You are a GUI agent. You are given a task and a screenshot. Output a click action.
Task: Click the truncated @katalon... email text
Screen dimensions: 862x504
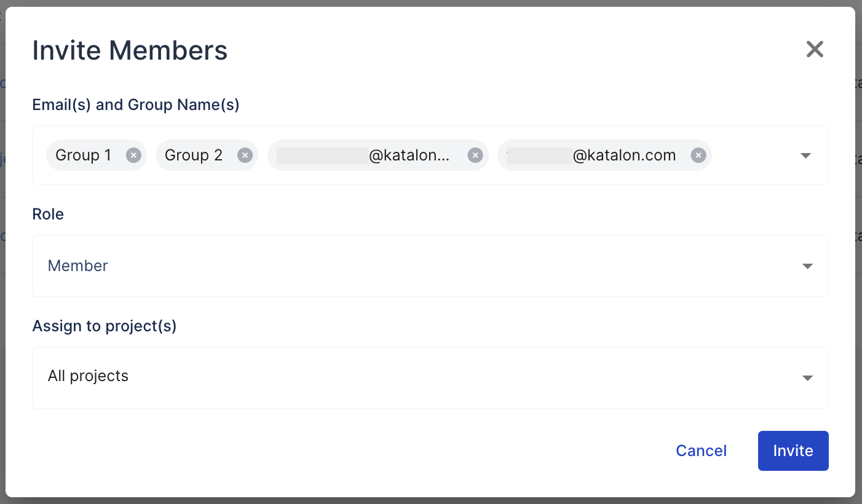(409, 156)
